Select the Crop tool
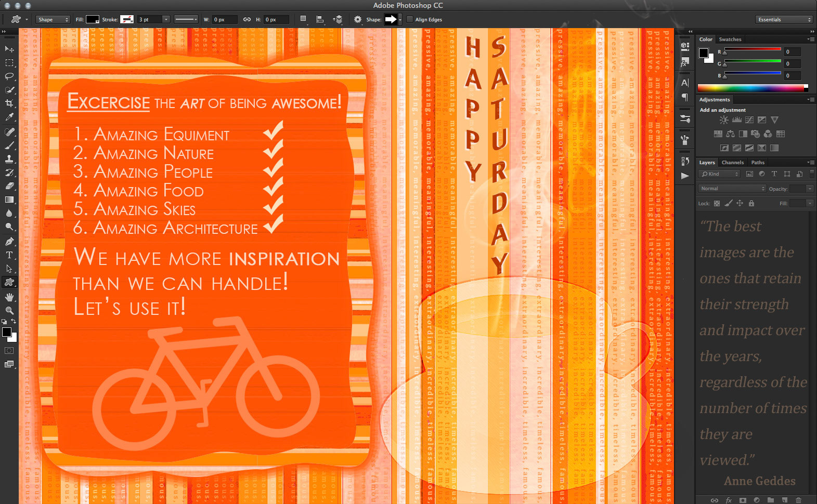The image size is (817, 504). point(9,103)
